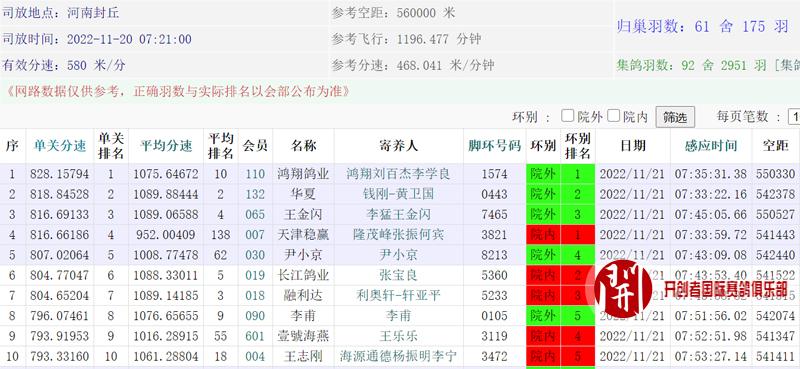
Task: Check the 院外 filter checkbox
Action: (x=567, y=116)
